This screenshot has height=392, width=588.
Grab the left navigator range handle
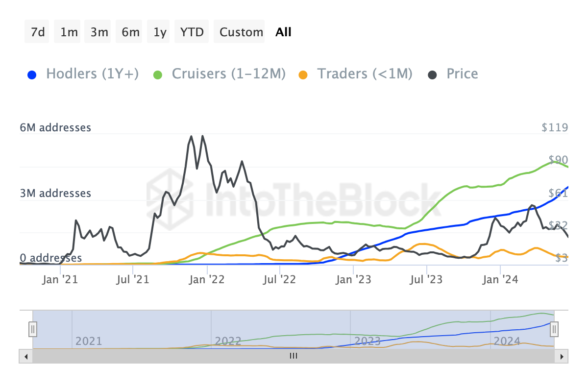pos(33,328)
